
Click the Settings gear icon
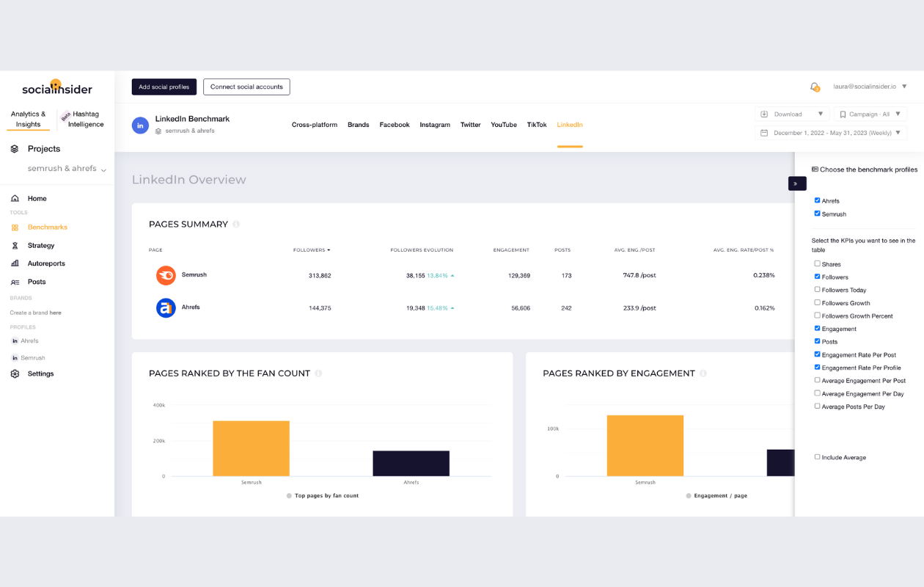point(15,374)
